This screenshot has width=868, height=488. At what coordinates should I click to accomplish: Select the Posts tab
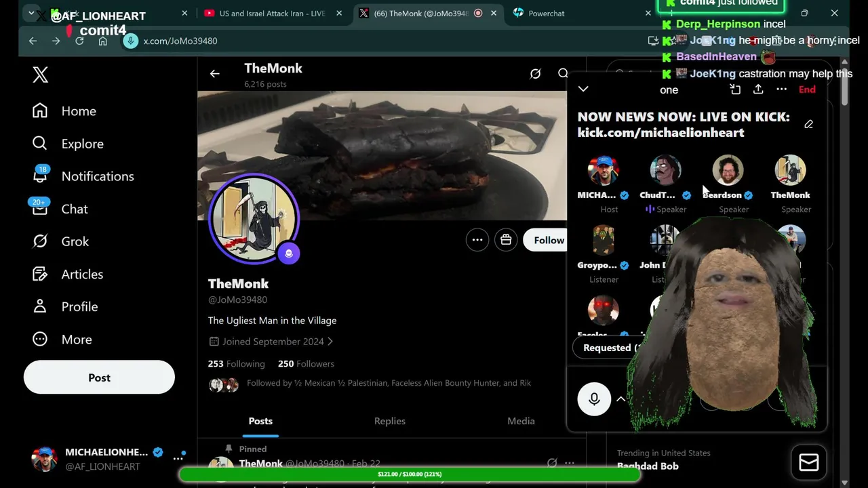coord(260,421)
